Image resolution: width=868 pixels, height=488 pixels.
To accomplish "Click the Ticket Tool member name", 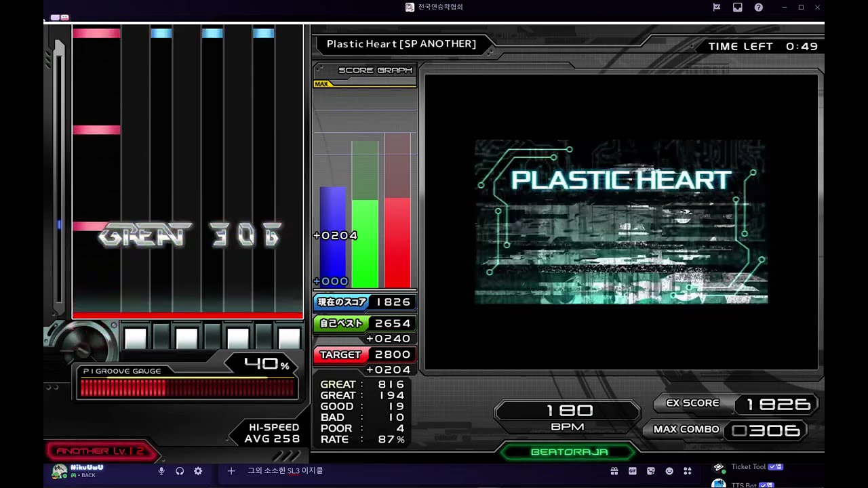I will (749, 467).
